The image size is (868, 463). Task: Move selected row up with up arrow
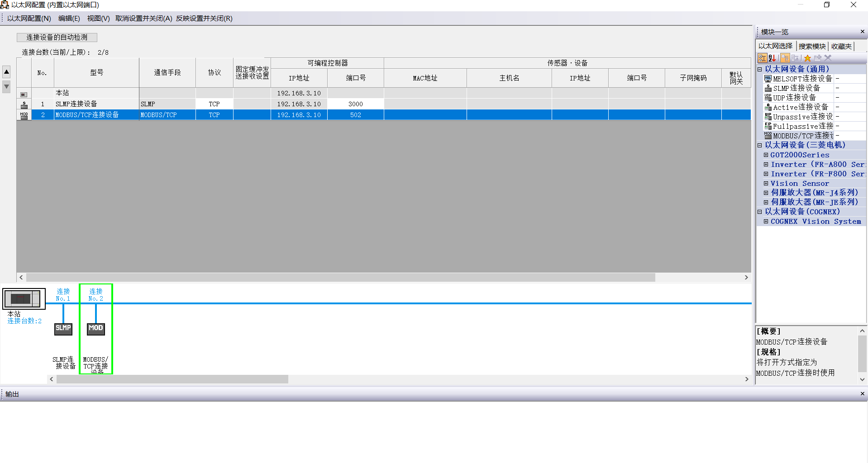click(x=6, y=72)
